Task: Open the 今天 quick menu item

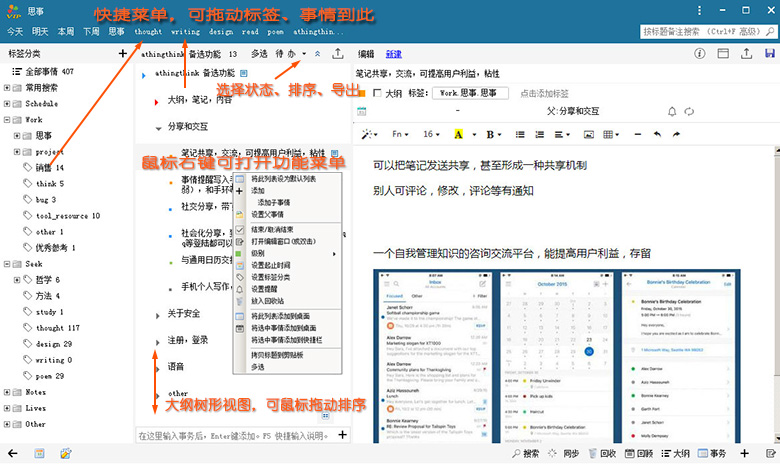Action: [x=15, y=31]
